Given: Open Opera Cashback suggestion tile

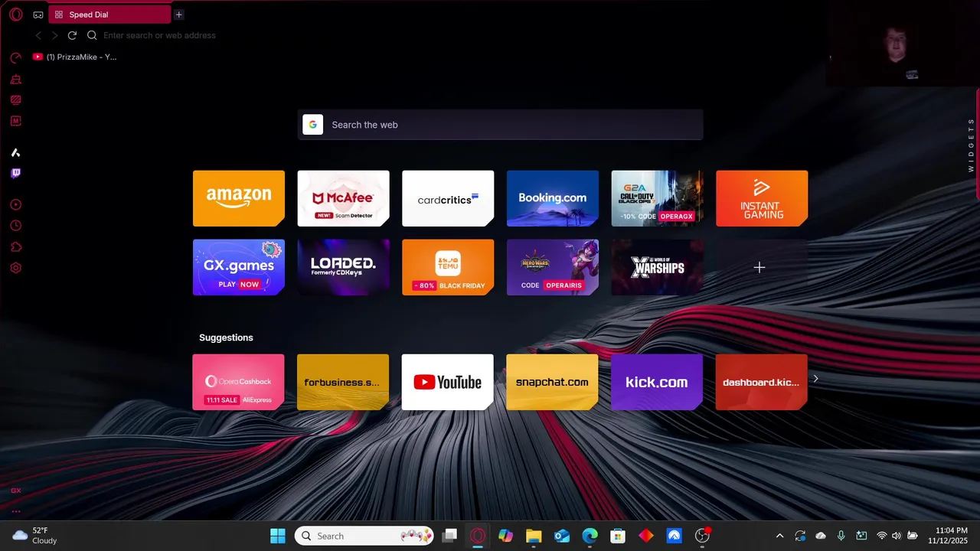Looking at the screenshot, I should click(239, 382).
